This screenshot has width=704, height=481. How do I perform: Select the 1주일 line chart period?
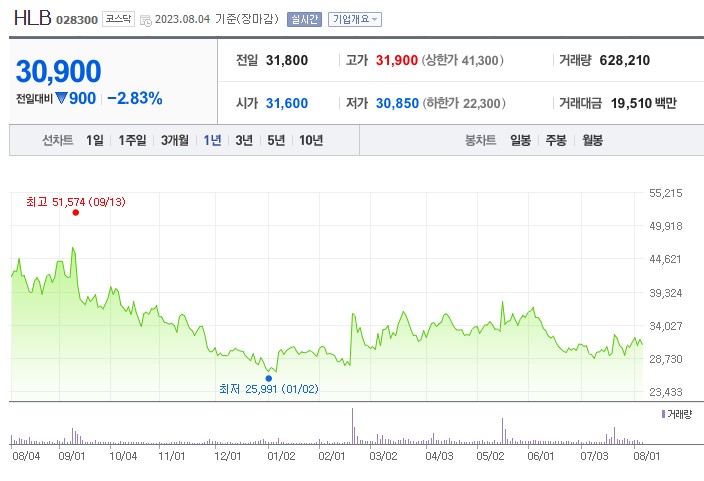[132, 140]
